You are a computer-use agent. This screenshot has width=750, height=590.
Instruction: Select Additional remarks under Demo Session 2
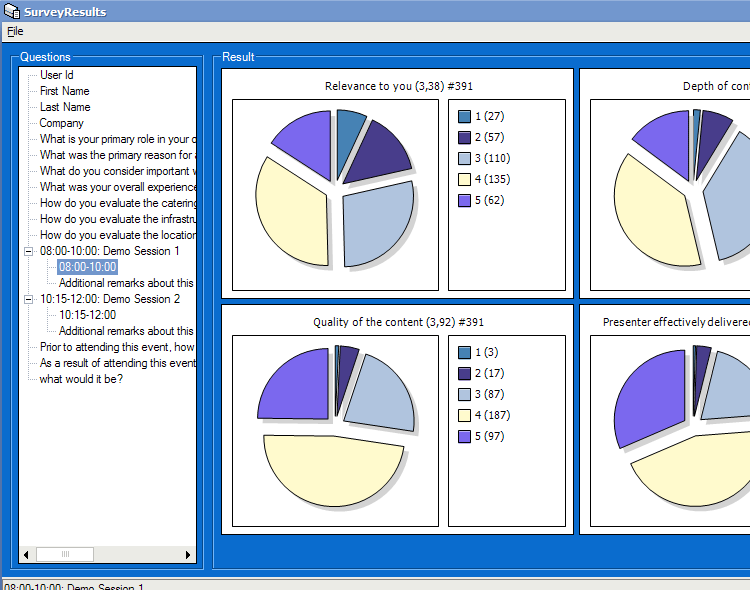[x=126, y=331]
